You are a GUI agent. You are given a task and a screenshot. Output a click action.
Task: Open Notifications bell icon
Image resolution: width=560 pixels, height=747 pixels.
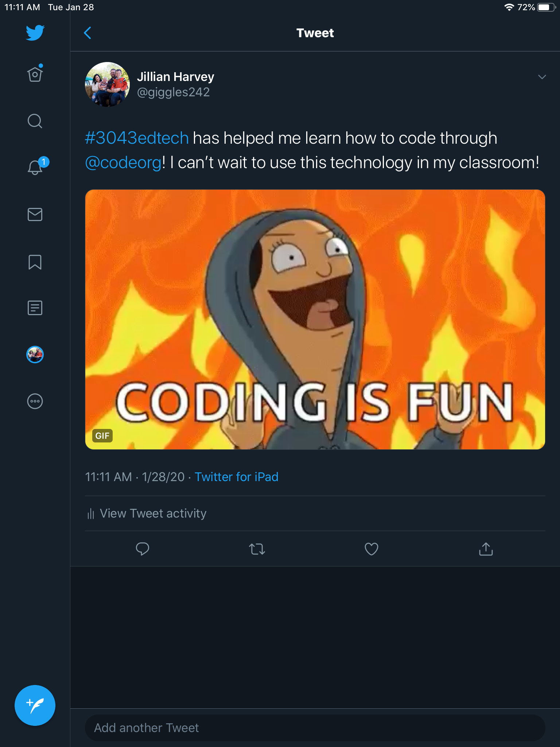pos(35,167)
